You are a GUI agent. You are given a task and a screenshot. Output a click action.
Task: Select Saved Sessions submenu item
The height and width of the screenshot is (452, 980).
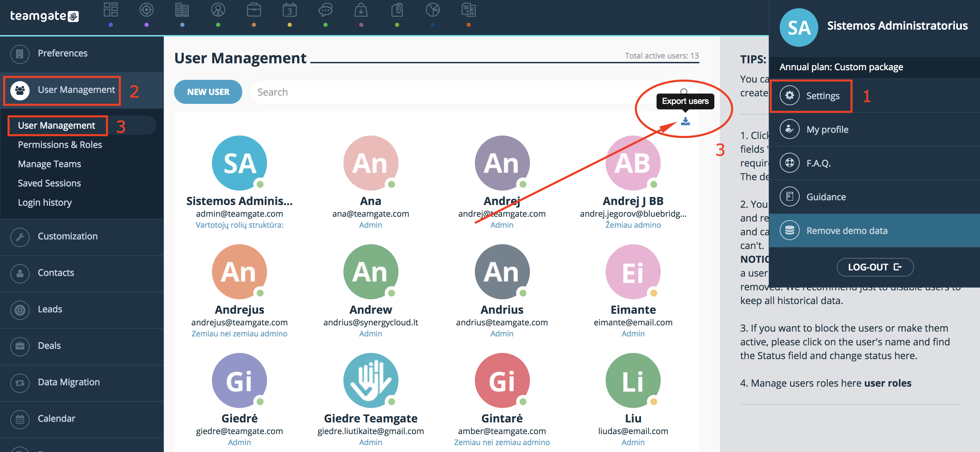[49, 183]
